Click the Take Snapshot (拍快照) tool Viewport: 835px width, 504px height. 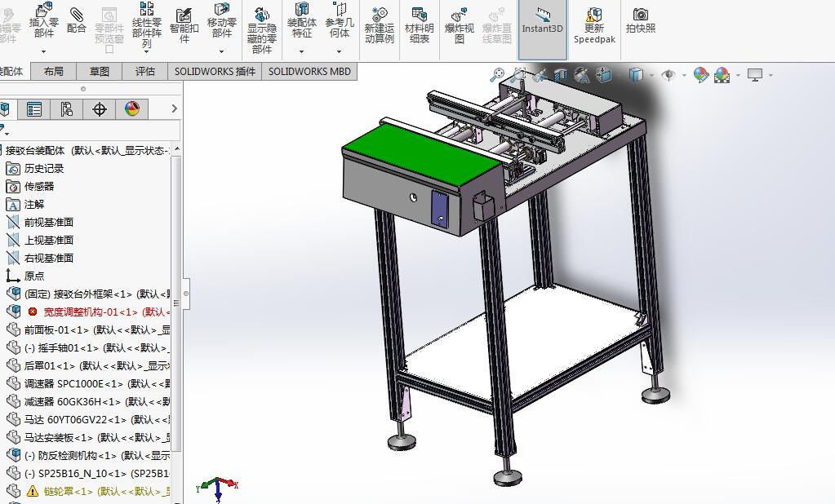(641, 20)
